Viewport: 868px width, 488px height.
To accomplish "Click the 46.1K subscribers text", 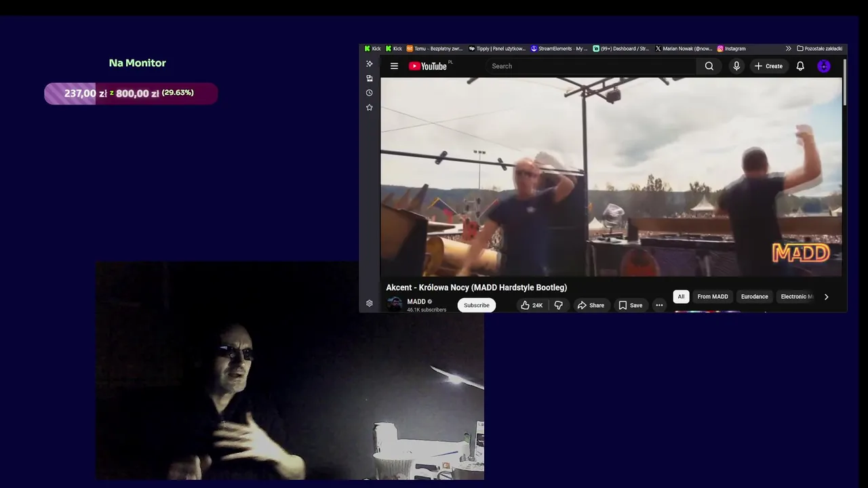I will (427, 310).
